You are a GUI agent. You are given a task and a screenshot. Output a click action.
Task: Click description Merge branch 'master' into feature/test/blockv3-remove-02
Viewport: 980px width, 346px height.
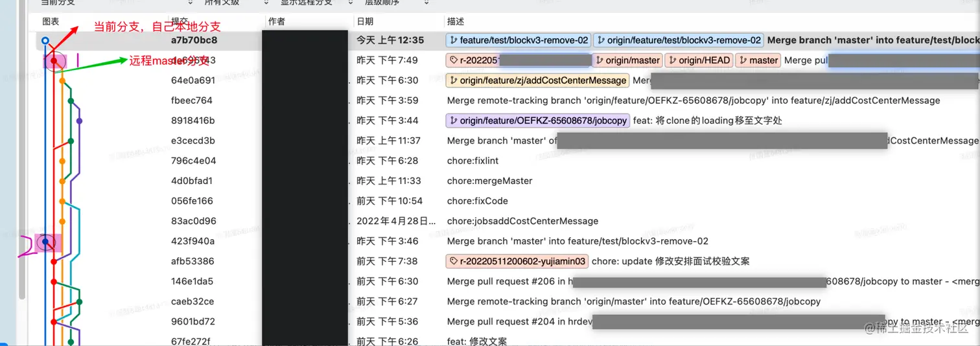[x=577, y=241]
